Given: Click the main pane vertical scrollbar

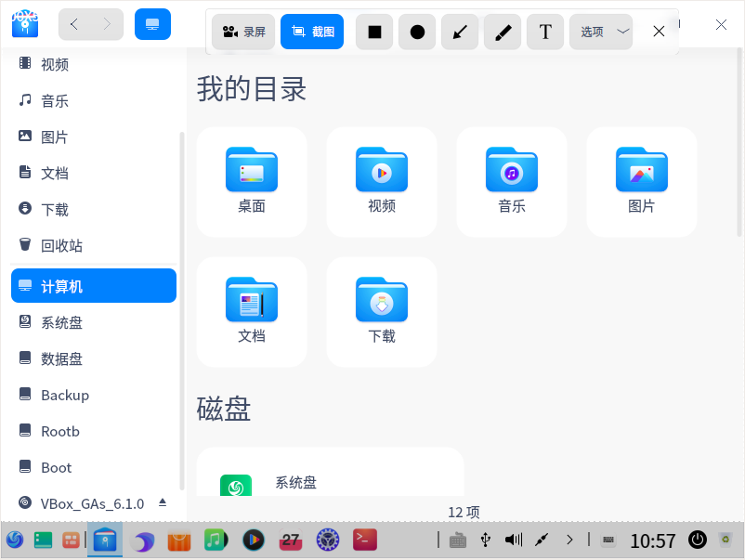Looking at the screenshot, I should [739, 142].
